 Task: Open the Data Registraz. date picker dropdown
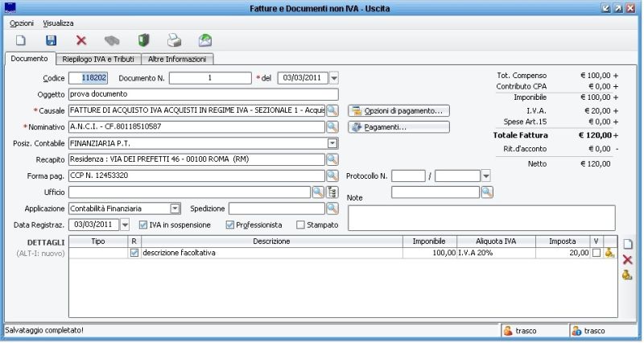pos(126,225)
